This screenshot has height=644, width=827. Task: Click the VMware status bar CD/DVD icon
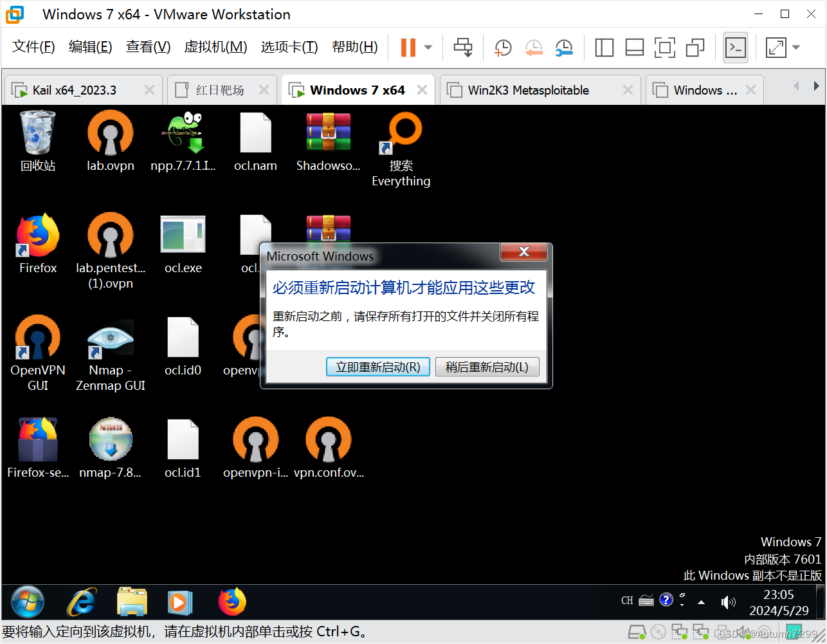[x=659, y=632]
